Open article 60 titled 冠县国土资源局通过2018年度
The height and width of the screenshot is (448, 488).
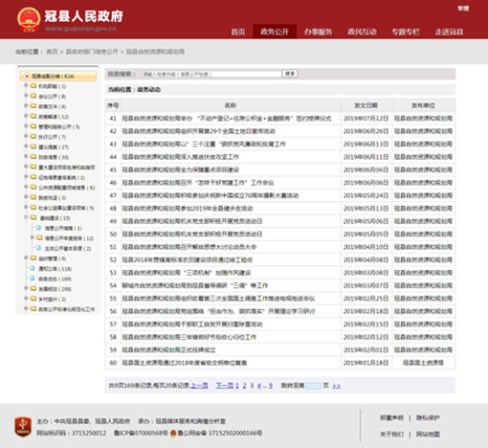pos(185,363)
